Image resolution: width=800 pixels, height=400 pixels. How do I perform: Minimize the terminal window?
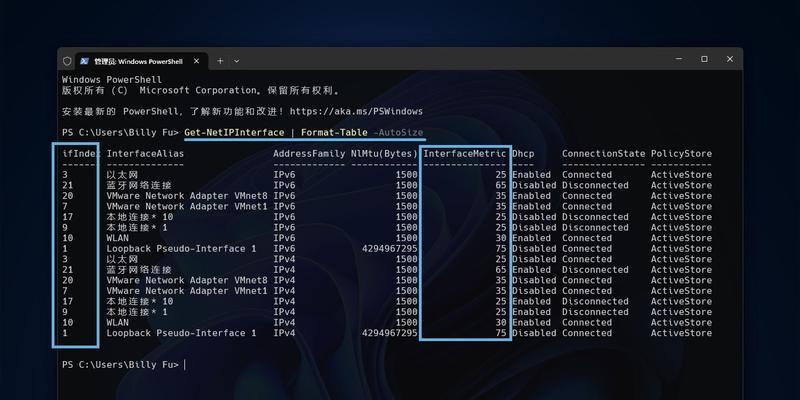pos(679,59)
